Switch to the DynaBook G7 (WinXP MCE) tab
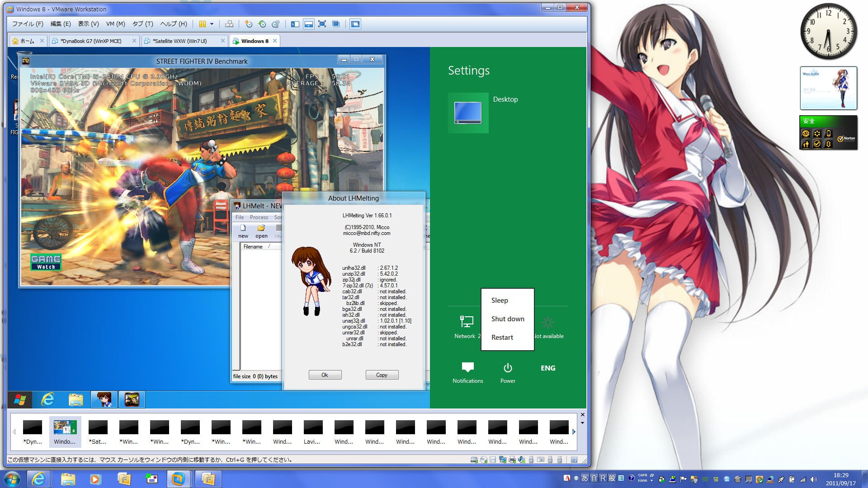Screen dimensions: 868x488 coord(91,41)
